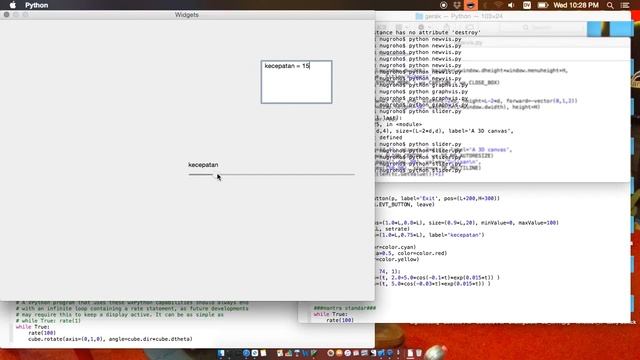Image resolution: width=640 pixels, height=360 pixels.
Task: Click the cube.rotate code line in editor
Action: coord(110,339)
